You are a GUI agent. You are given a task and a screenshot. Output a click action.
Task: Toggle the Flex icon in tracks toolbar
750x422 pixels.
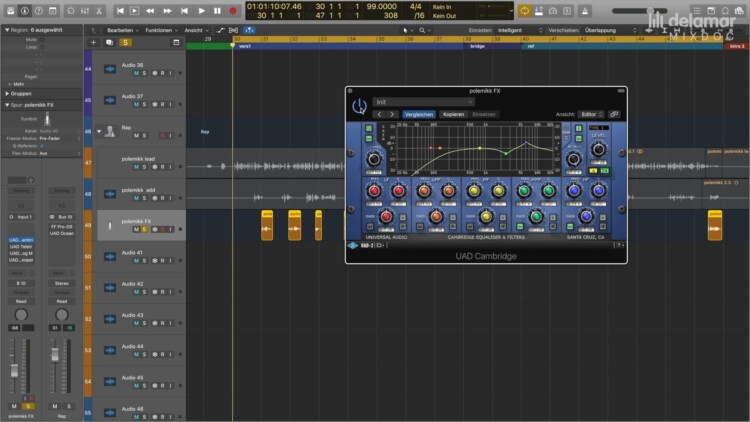234,30
